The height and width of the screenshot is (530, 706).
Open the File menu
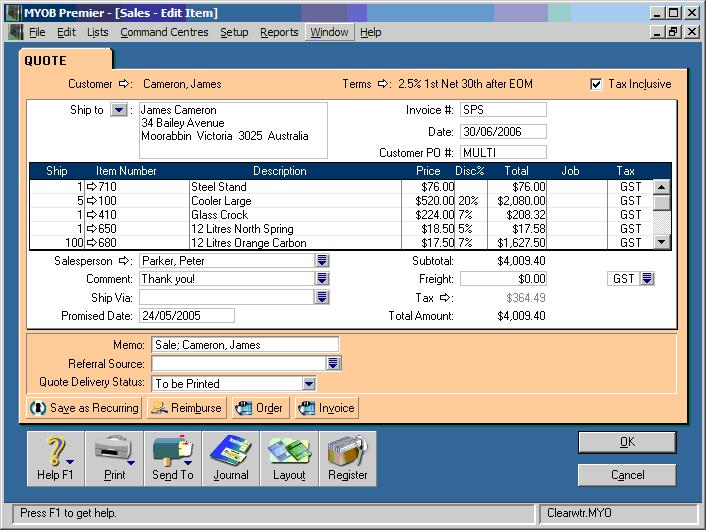[37, 32]
